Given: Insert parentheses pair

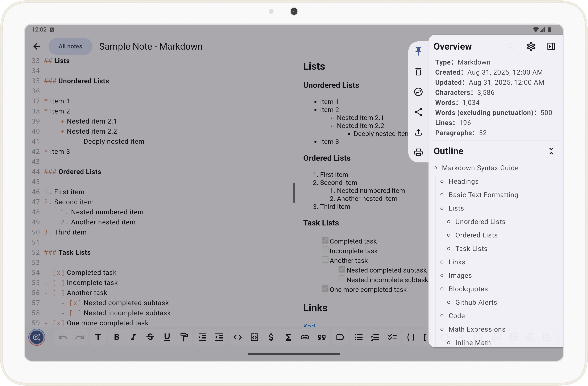Looking at the screenshot, I should [411, 337].
